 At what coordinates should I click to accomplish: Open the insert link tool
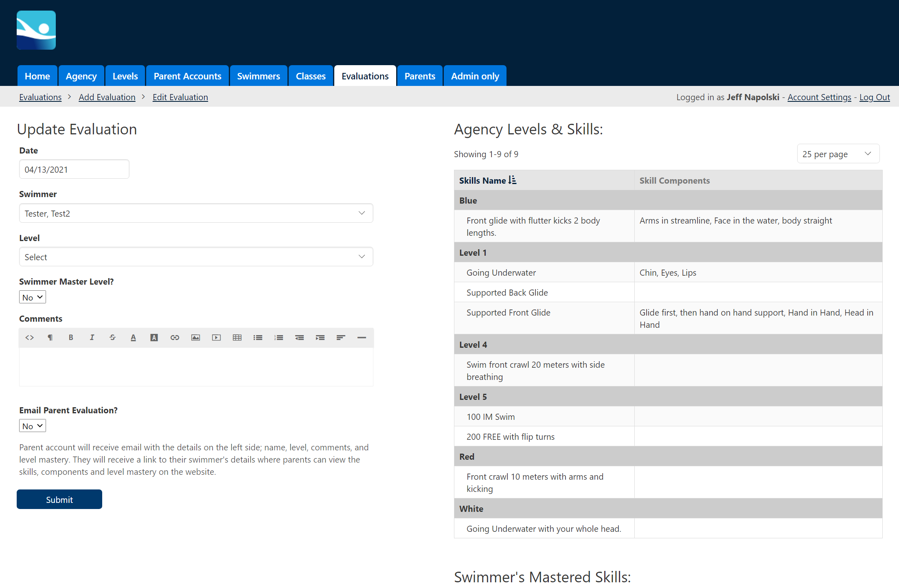(175, 338)
